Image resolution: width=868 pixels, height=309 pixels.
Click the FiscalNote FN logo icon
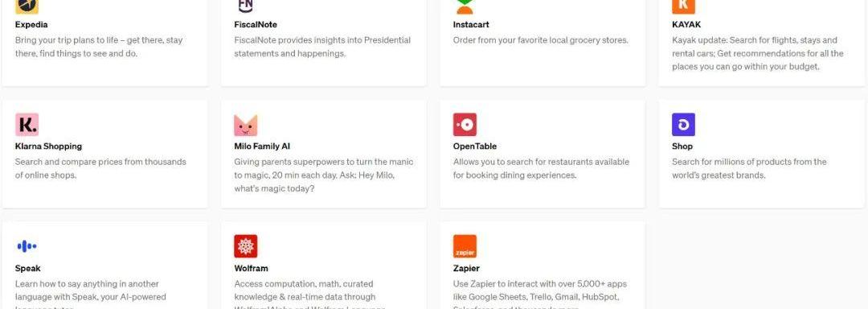246,6
